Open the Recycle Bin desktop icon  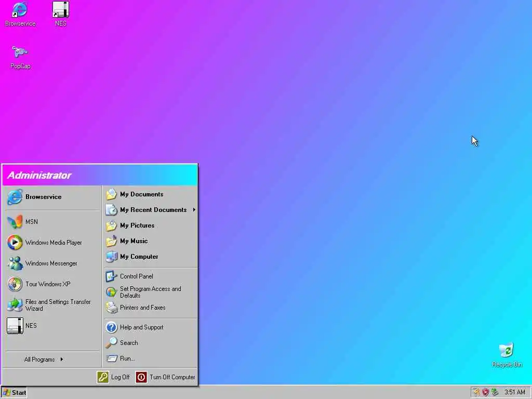[x=507, y=351]
